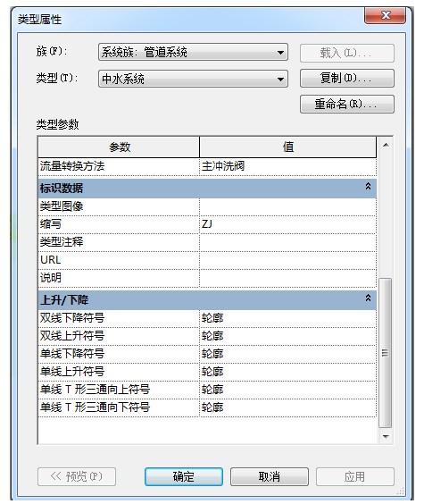Confirm with the 确定 button
The height and width of the screenshot is (504, 424).
(184, 476)
